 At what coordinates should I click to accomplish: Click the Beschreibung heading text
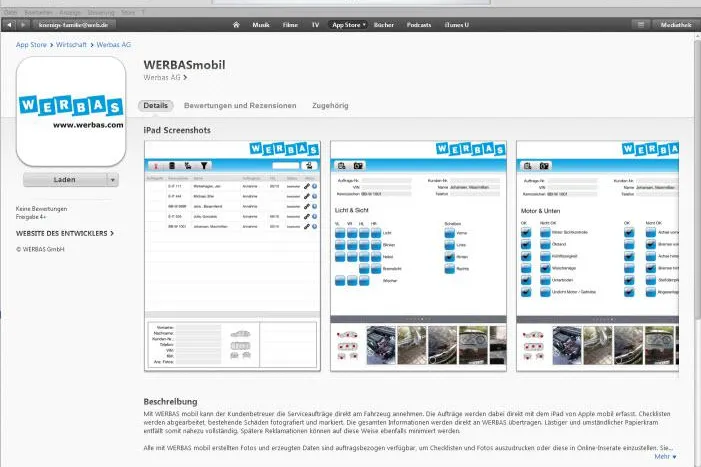click(170, 401)
